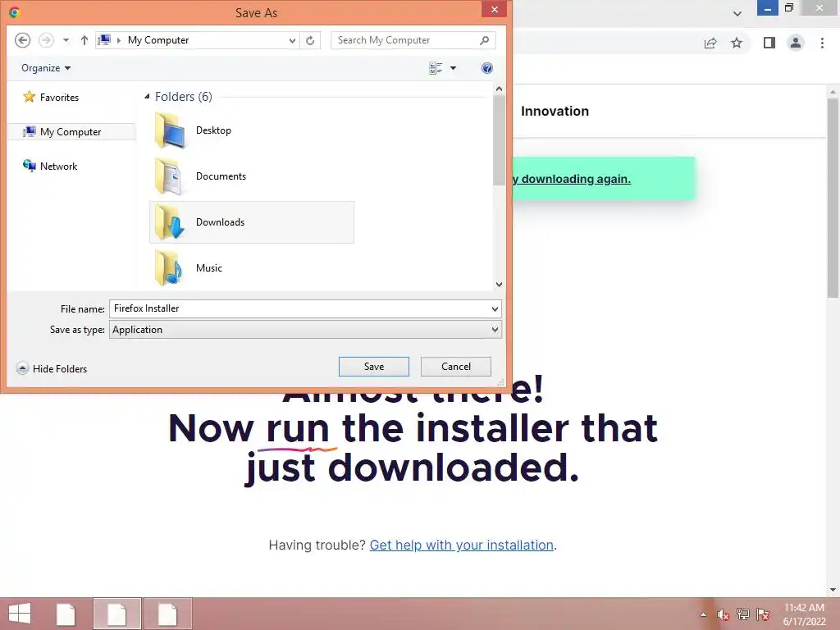Click the folder list scroll-up arrow

(x=499, y=89)
